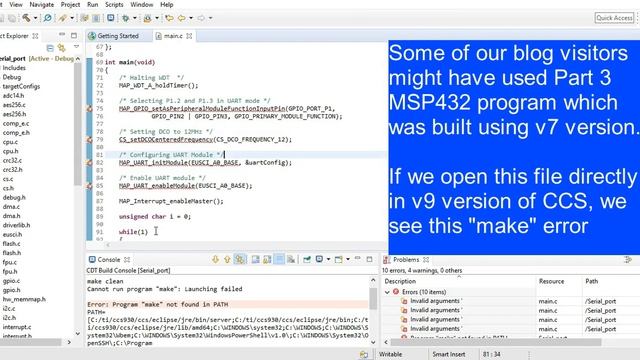The image size is (640, 360).
Task: Toggle Console error-only filter icon
Action: (240, 259)
